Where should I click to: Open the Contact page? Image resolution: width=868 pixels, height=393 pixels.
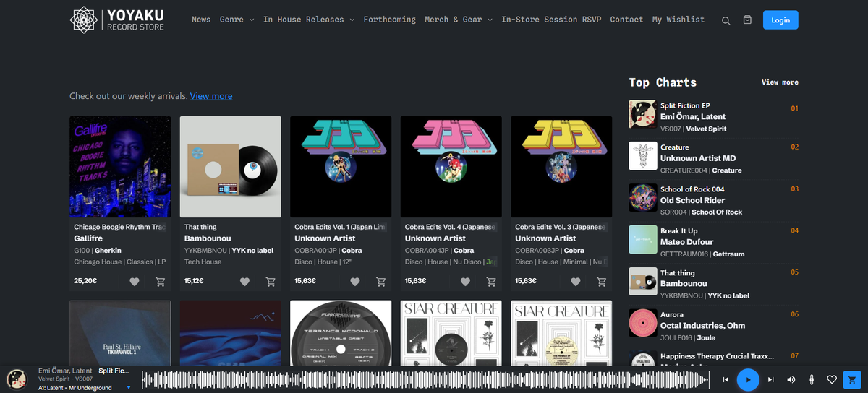coord(626,20)
